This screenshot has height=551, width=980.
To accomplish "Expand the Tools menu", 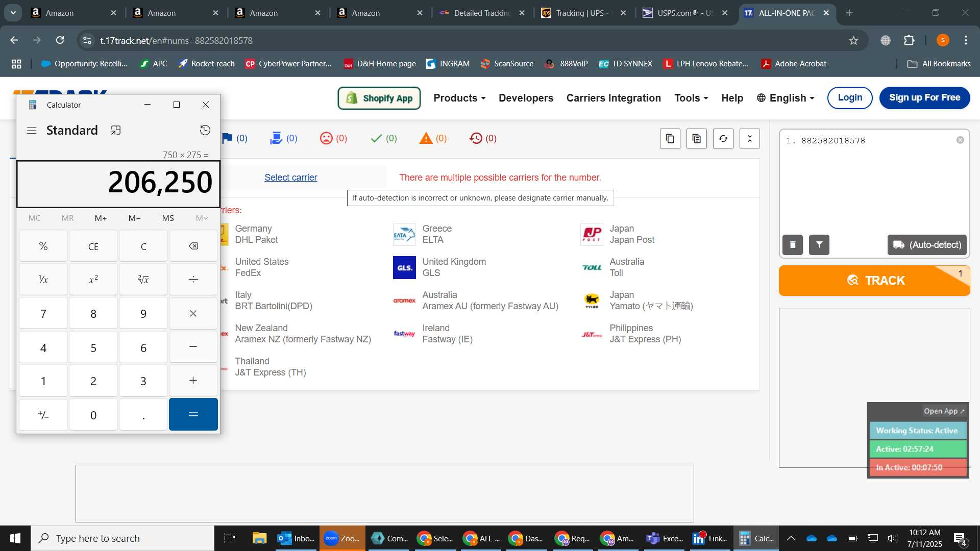I will click(691, 98).
